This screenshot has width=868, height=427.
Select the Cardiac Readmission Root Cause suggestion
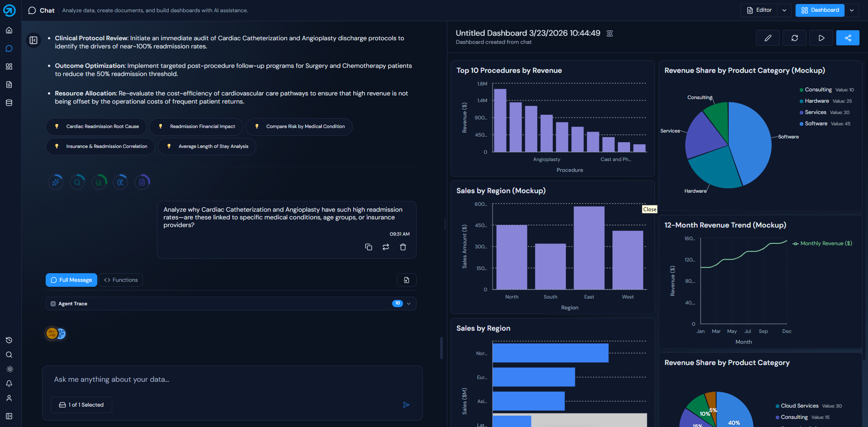pyautogui.click(x=96, y=127)
